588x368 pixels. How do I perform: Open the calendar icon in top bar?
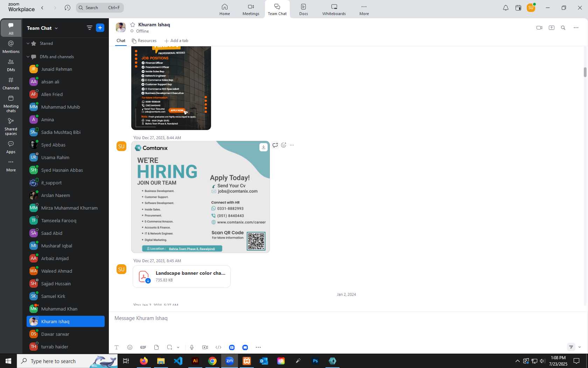tap(518, 8)
